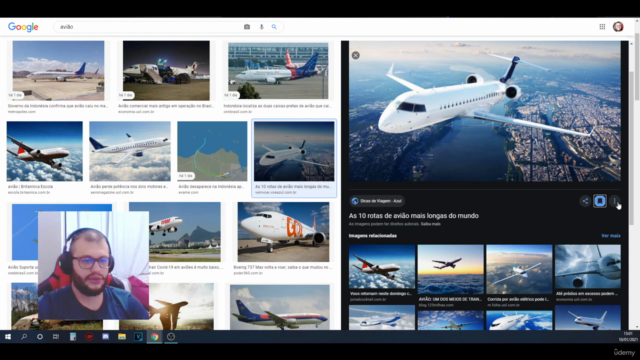Open related image 'AVIÃO: UM DOS MEIOS DE TRAN...'

451,269
